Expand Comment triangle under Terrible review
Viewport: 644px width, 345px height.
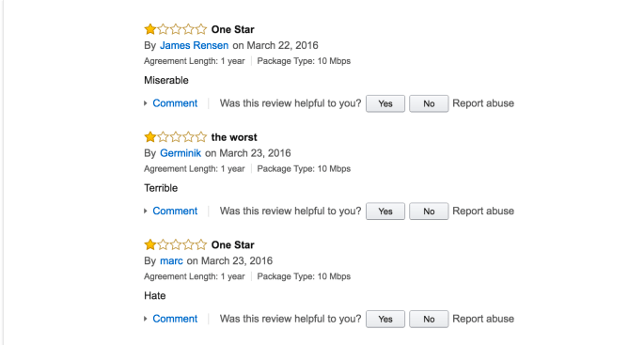coord(146,212)
